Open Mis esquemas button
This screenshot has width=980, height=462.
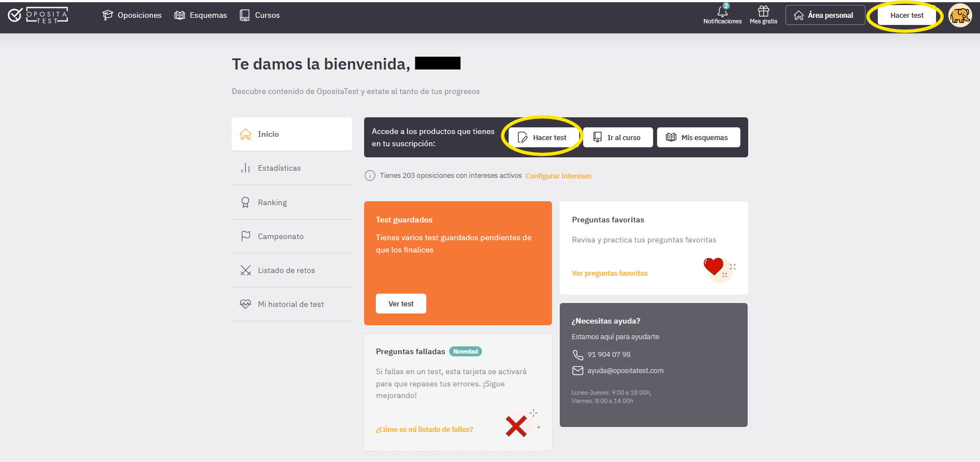[x=698, y=137]
